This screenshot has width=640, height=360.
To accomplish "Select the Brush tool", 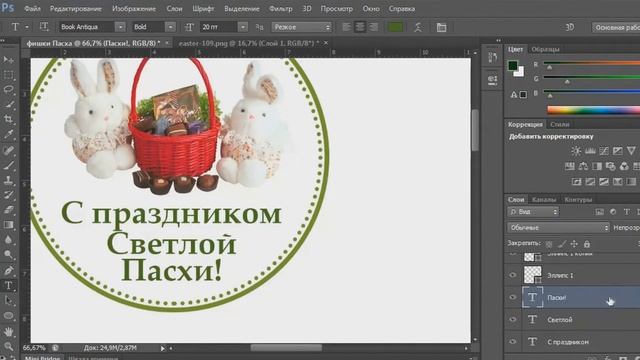I will [x=8, y=165].
